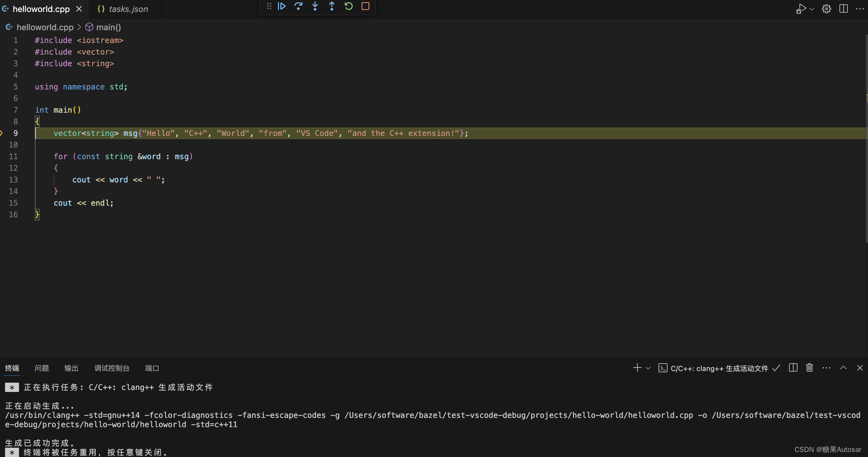Image resolution: width=868 pixels, height=457 pixels.
Task: Open the 端口 panel tab
Action: (152, 368)
